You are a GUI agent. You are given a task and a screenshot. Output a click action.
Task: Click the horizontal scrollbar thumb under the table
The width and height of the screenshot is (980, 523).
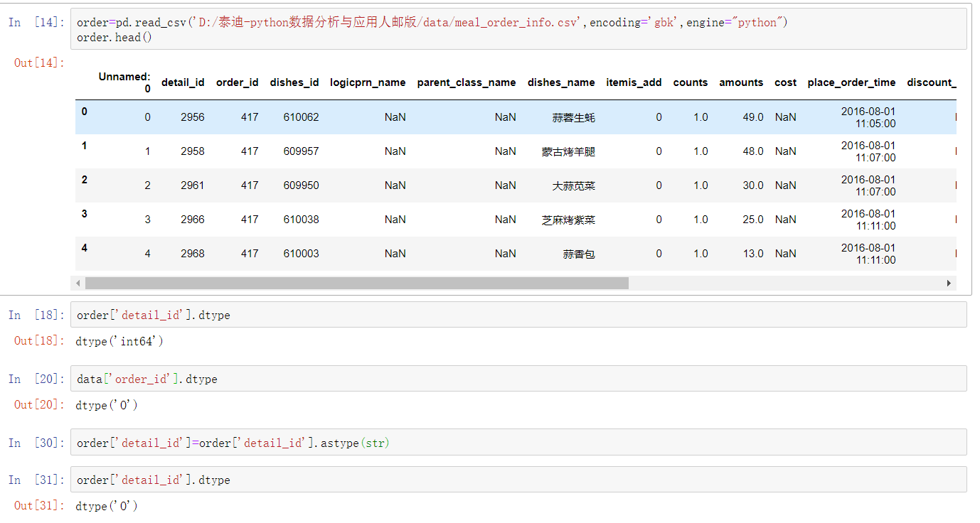357,284
